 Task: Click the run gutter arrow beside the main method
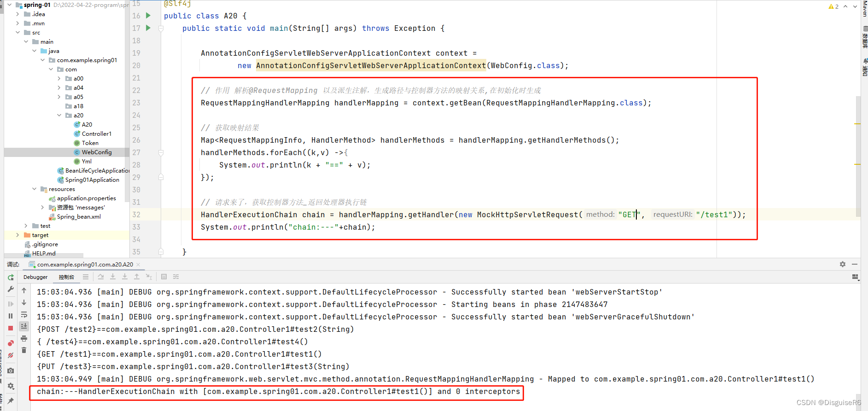148,28
